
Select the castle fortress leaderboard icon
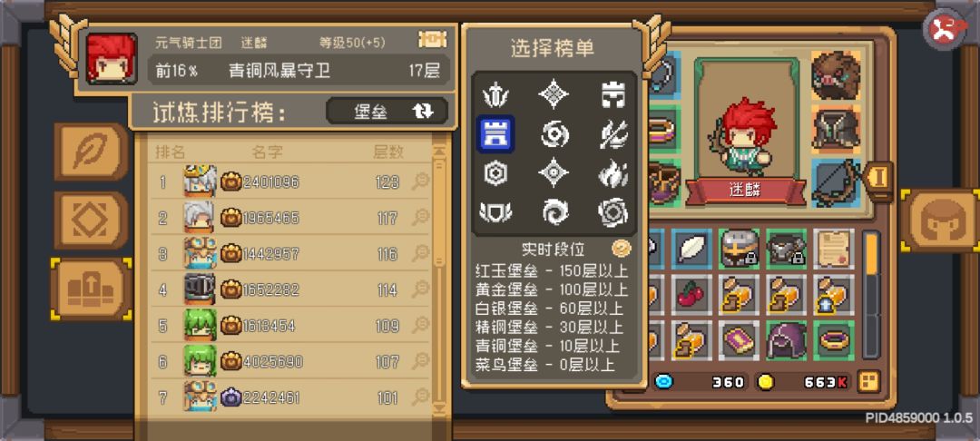(495, 133)
